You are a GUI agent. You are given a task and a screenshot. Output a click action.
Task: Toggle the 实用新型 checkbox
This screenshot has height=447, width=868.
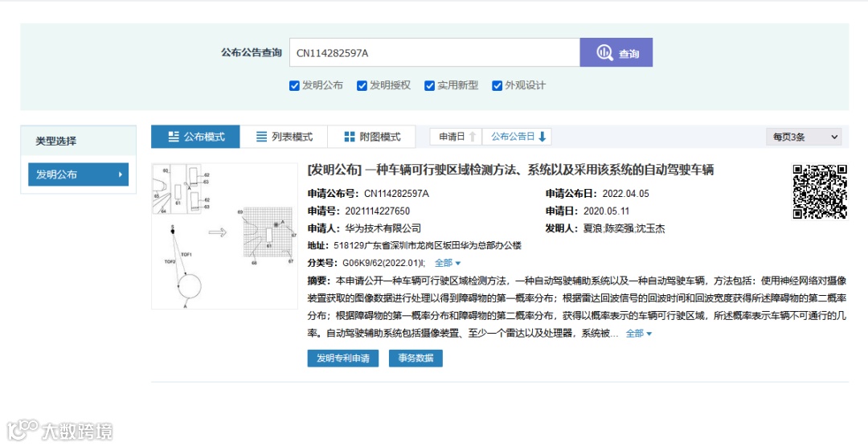coord(429,85)
